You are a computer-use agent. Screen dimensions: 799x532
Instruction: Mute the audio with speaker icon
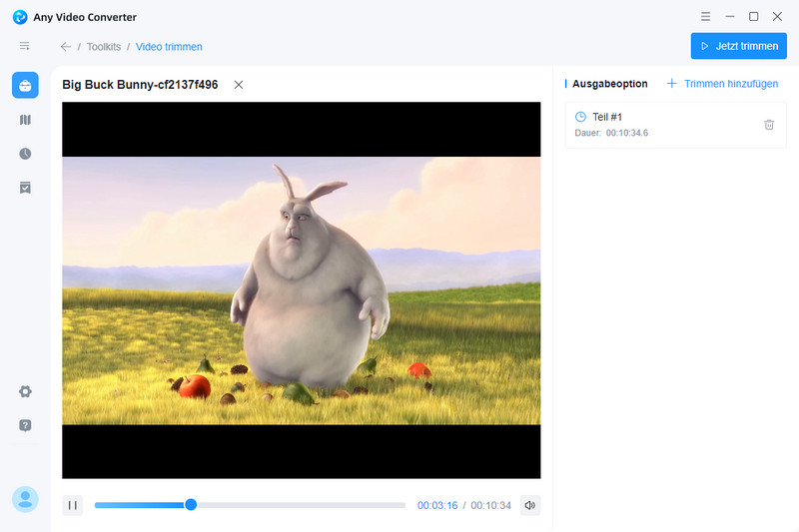530,505
